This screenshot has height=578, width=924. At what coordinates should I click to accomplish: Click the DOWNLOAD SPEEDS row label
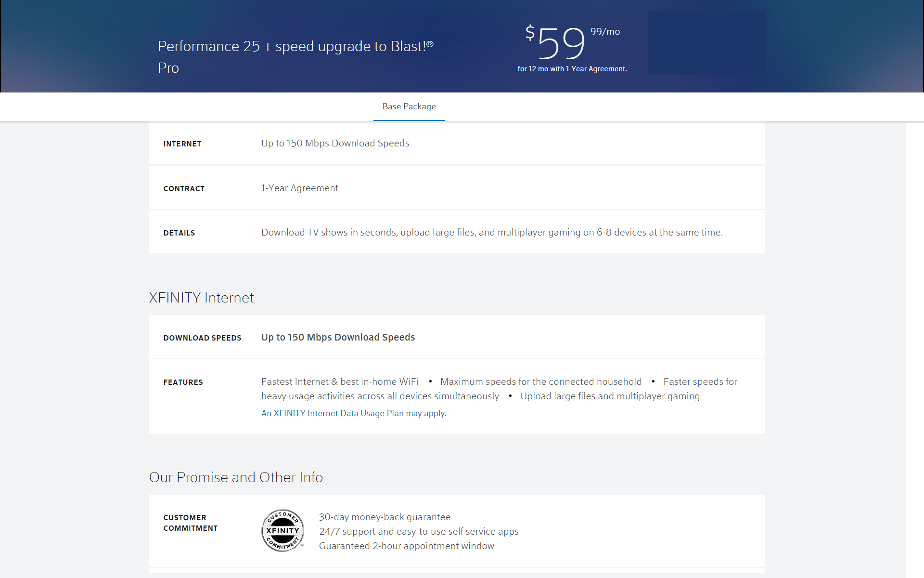click(202, 338)
